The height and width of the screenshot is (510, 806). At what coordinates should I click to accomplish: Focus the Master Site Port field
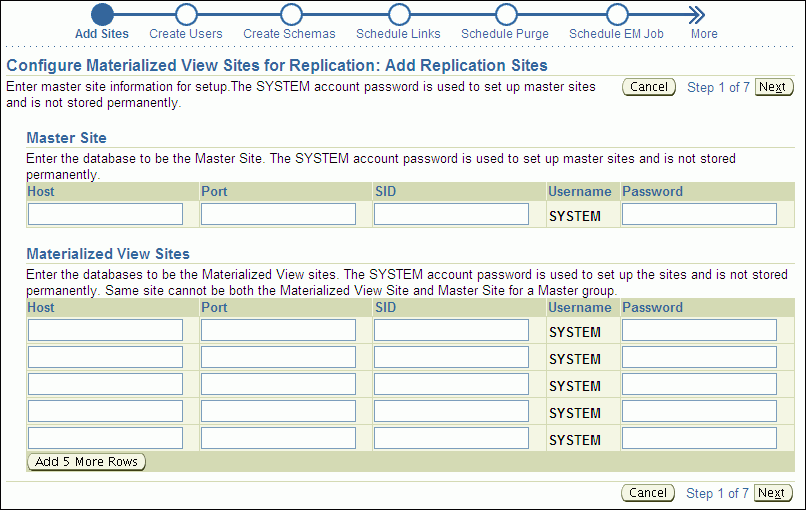[278, 214]
